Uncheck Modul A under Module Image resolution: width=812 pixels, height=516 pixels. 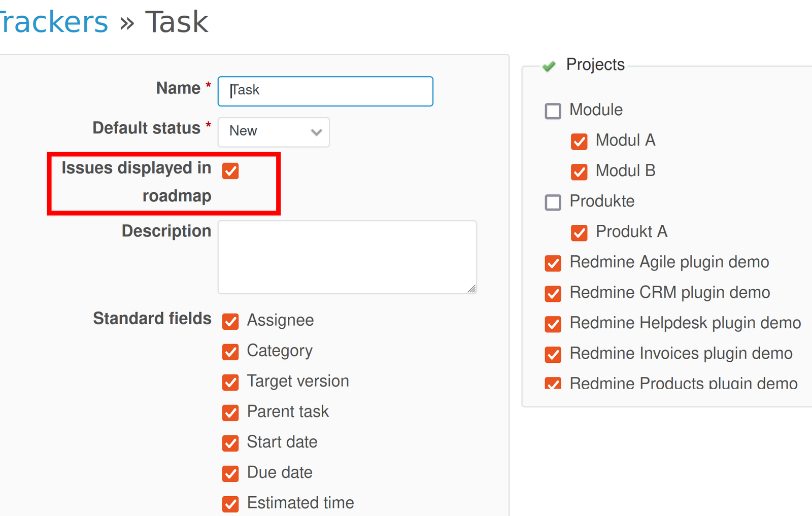point(579,142)
